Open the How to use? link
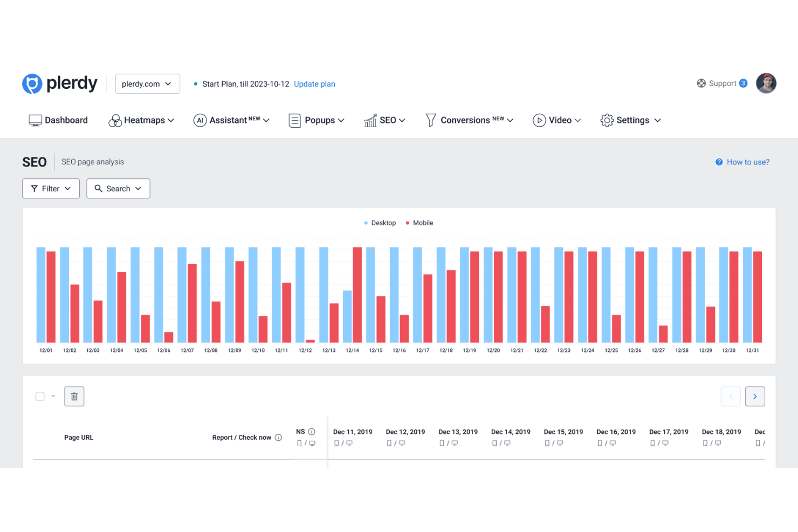The height and width of the screenshot is (532, 798). pos(747,162)
